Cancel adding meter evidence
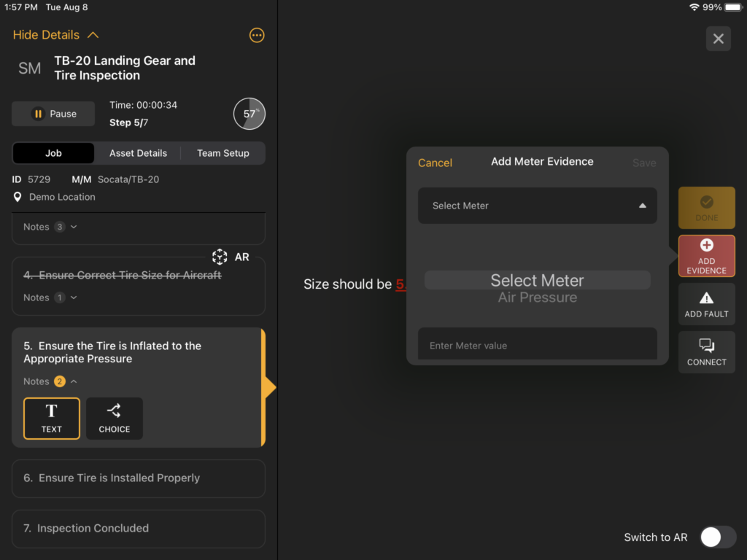747x560 pixels. tap(435, 163)
